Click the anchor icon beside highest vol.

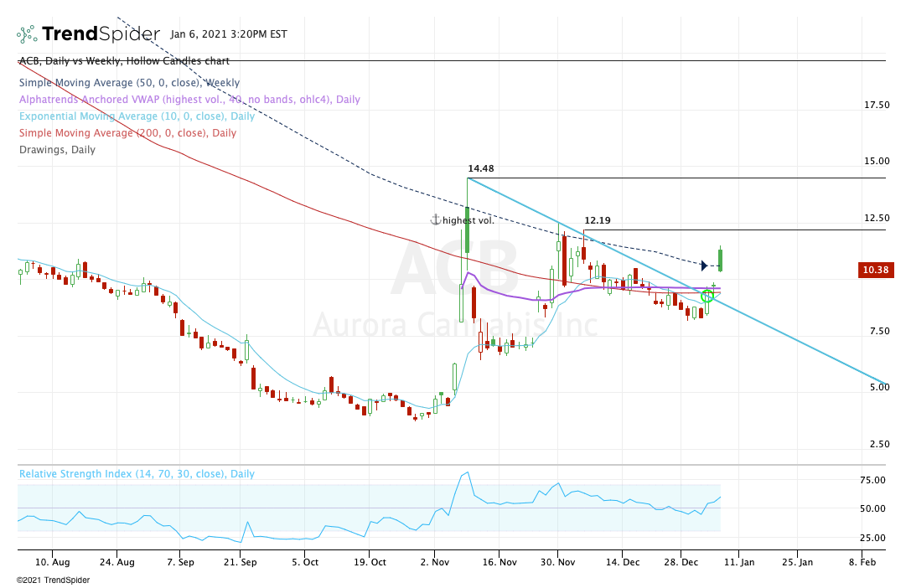(435, 220)
